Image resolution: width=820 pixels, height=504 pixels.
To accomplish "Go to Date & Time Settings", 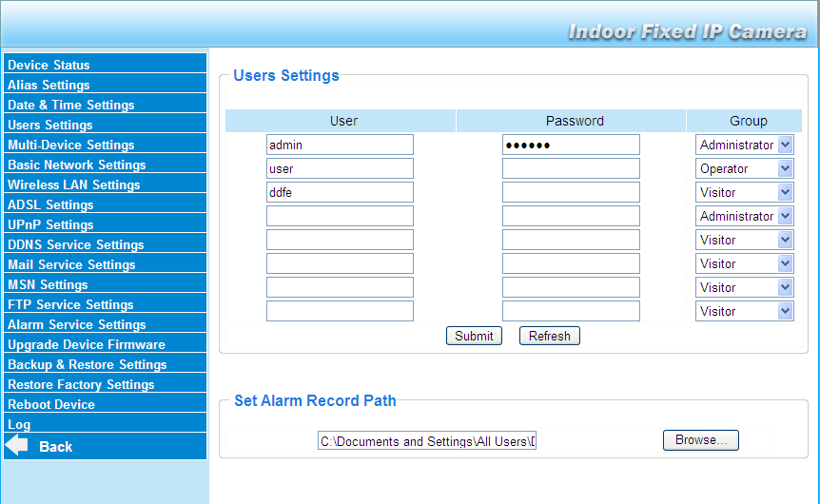I will 105,103.
